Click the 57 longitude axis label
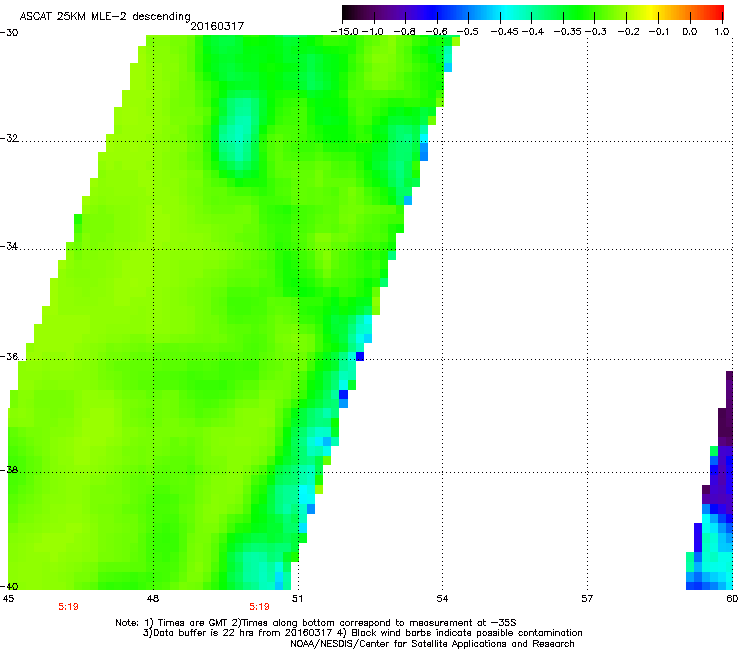Screen dimensions: 740x650 click(x=587, y=599)
